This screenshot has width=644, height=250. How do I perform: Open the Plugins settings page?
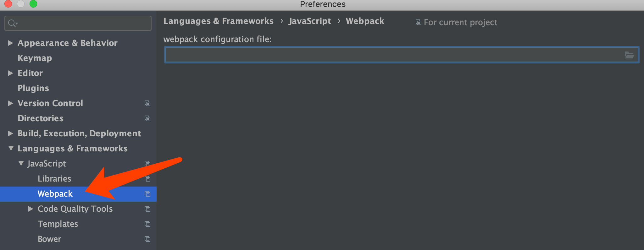tap(33, 88)
